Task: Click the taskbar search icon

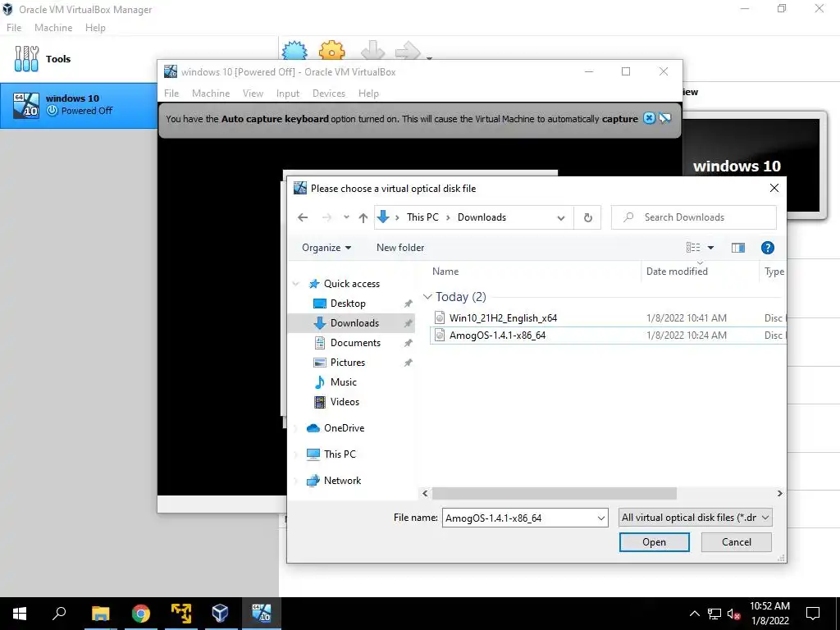Action: click(59, 614)
